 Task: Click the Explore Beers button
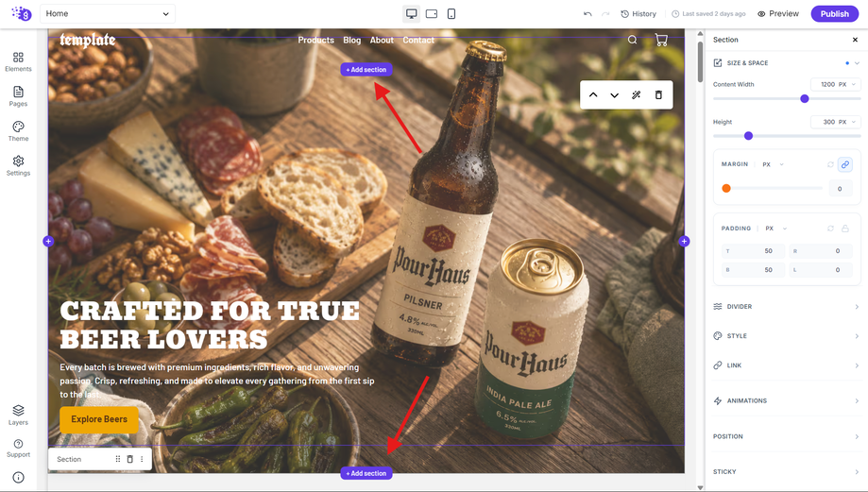click(99, 419)
